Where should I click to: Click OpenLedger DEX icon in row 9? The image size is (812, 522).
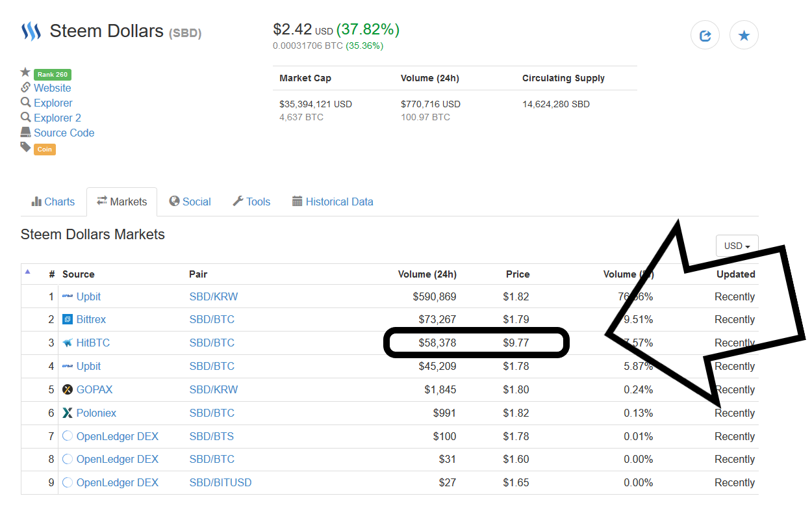[68, 482]
